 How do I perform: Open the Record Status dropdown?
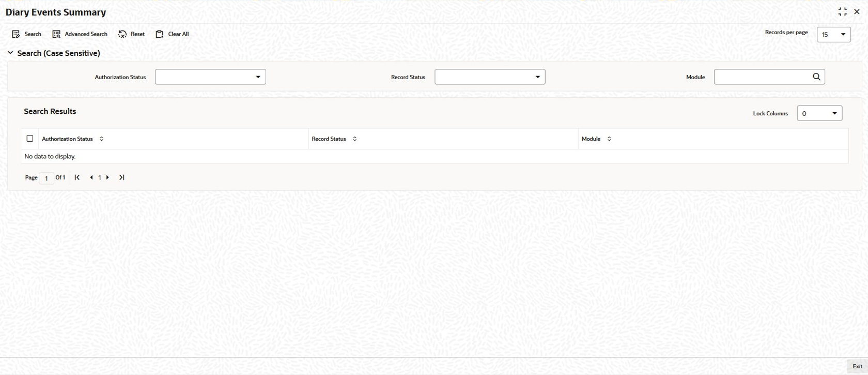pyautogui.click(x=490, y=77)
